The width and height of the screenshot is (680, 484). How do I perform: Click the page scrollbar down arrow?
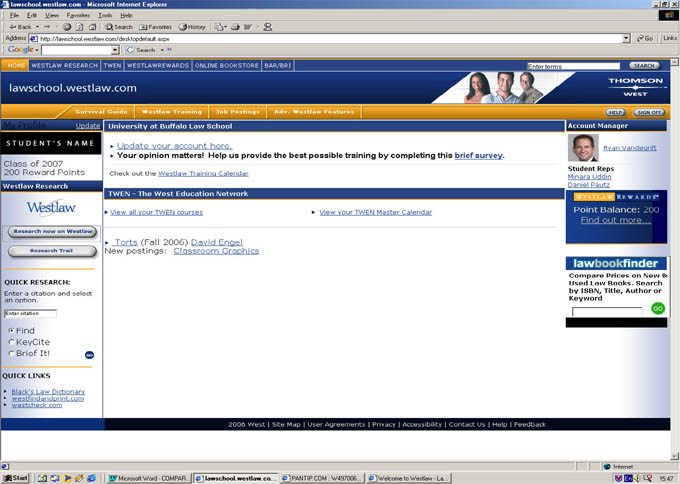click(x=674, y=456)
